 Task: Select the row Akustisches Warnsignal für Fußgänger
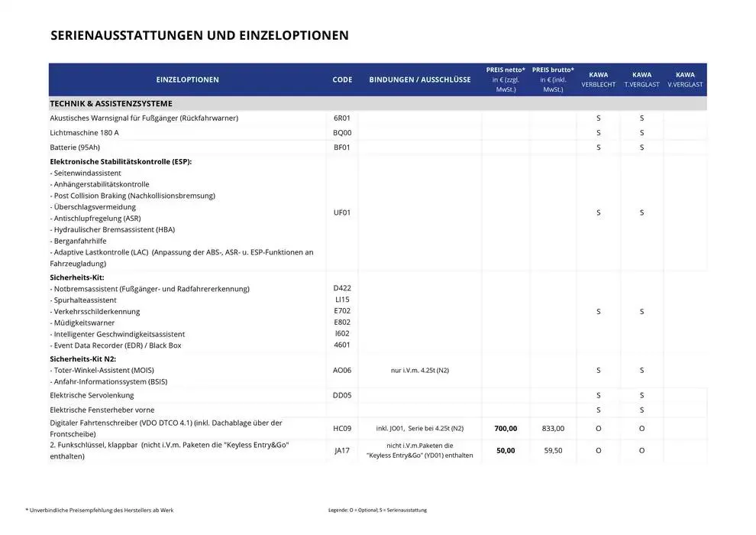click(x=144, y=118)
